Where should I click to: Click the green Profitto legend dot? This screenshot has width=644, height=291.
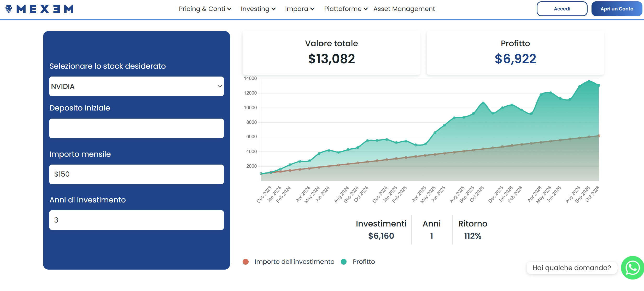344,262
